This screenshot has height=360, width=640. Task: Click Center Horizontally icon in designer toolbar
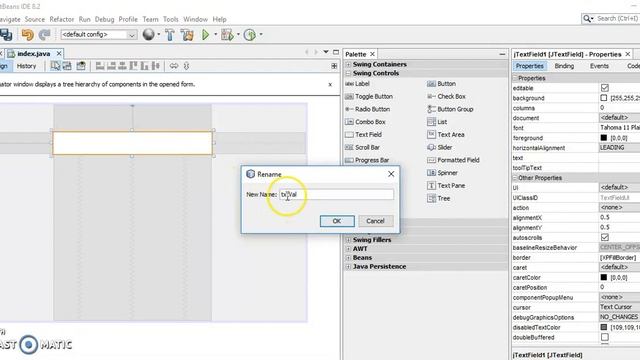tap(122, 66)
